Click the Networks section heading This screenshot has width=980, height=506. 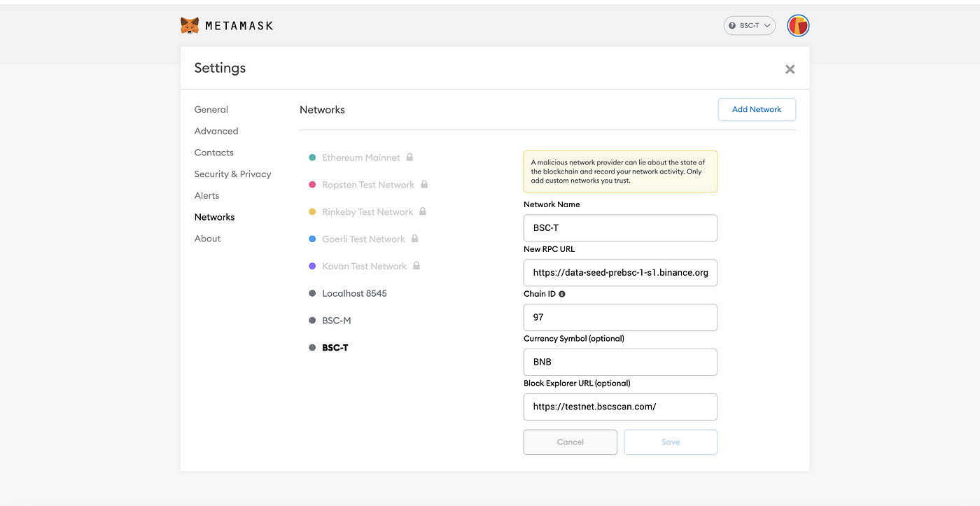click(x=322, y=110)
